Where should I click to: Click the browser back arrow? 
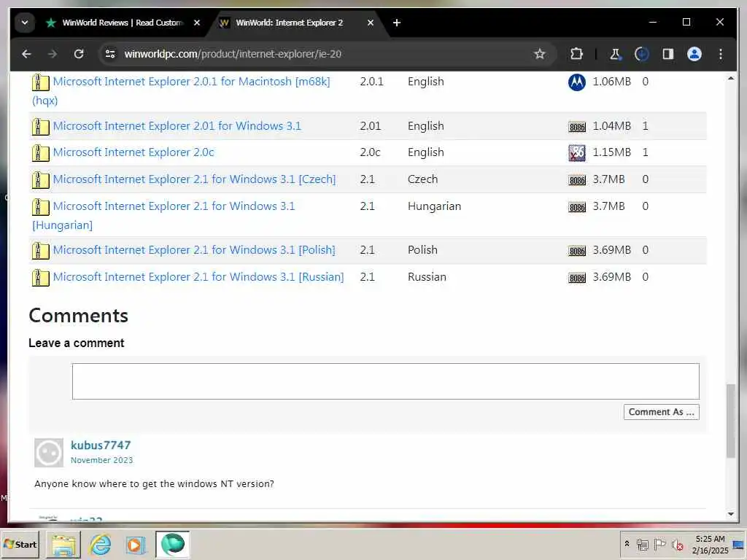pyautogui.click(x=26, y=54)
